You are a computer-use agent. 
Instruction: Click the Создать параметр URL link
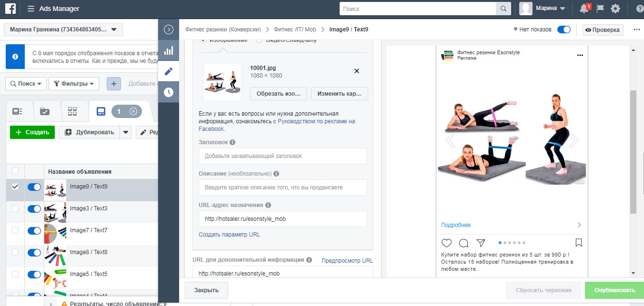click(x=230, y=235)
